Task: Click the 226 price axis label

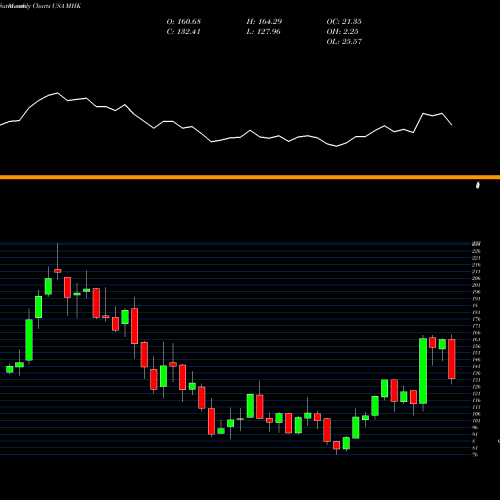Action: [x=476, y=251]
